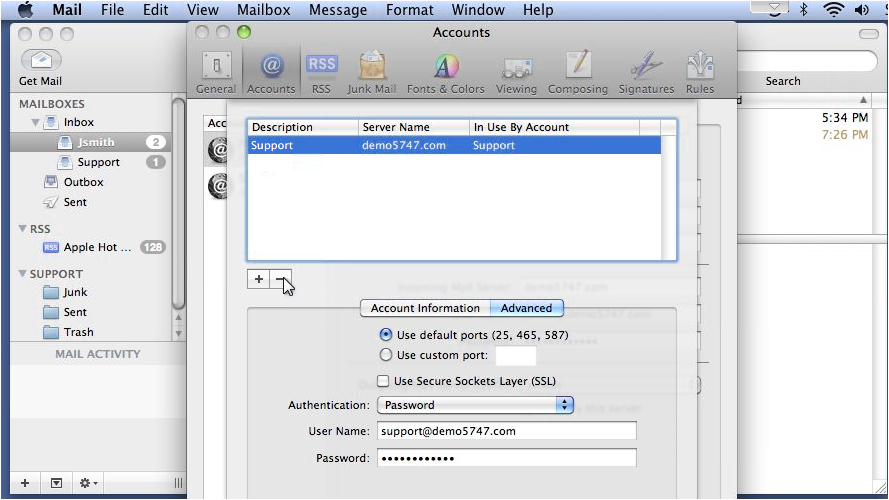Sort by Description column header
Image resolution: width=889 pixels, height=500 pixels.
pyautogui.click(x=303, y=127)
